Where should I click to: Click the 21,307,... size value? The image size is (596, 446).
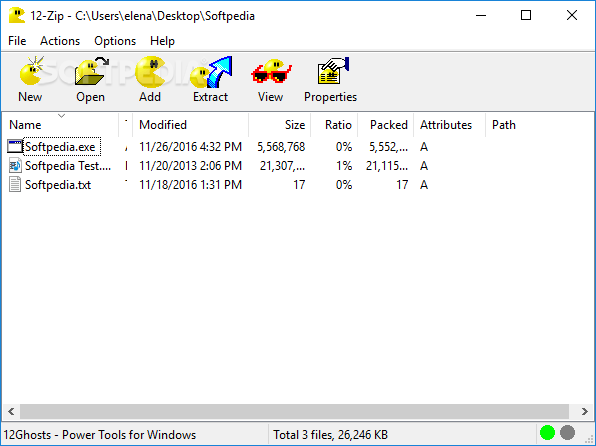click(282, 166)
